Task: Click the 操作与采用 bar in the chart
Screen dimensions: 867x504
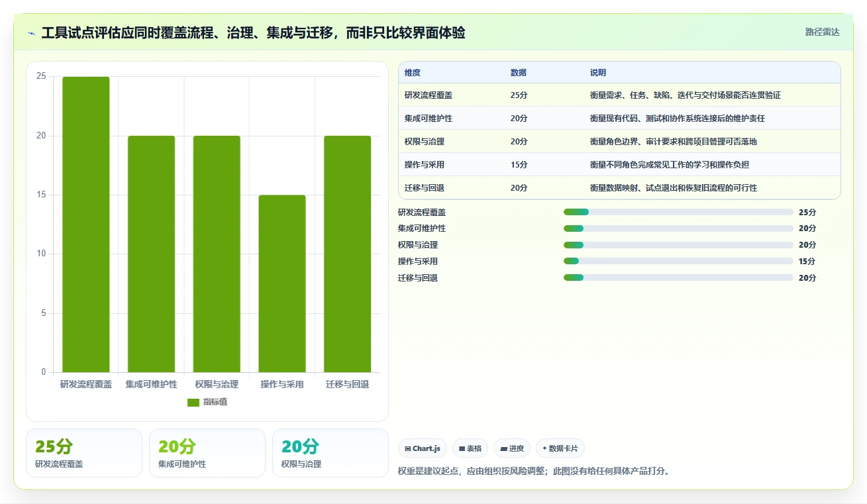Action: 282,283
